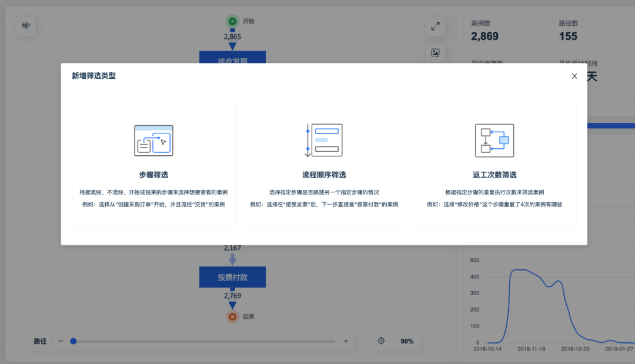Screen dimensions: 635x364
Task: Click the 路径 slider handle
Action: tap(73, 341)
